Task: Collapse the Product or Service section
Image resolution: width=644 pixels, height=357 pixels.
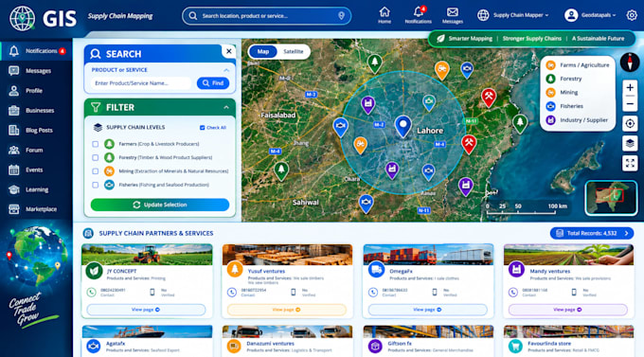Action: (x=226, y=70)
